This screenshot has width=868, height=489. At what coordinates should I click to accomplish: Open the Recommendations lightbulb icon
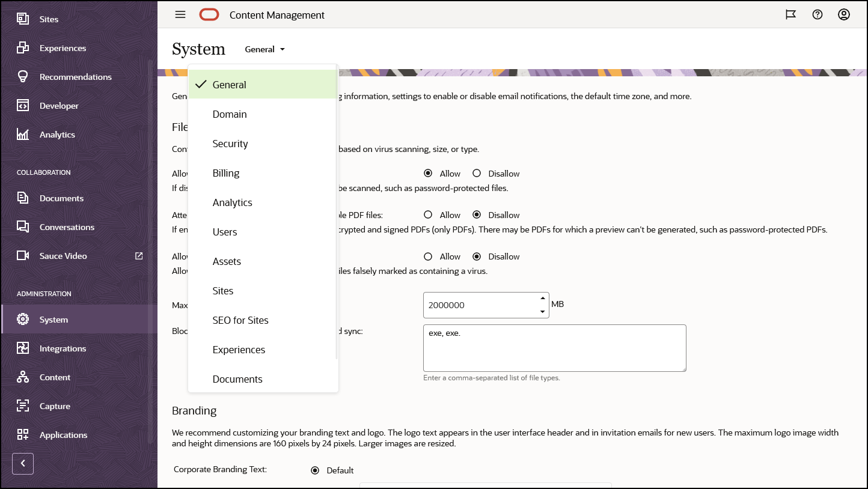[x=23, y=77]
